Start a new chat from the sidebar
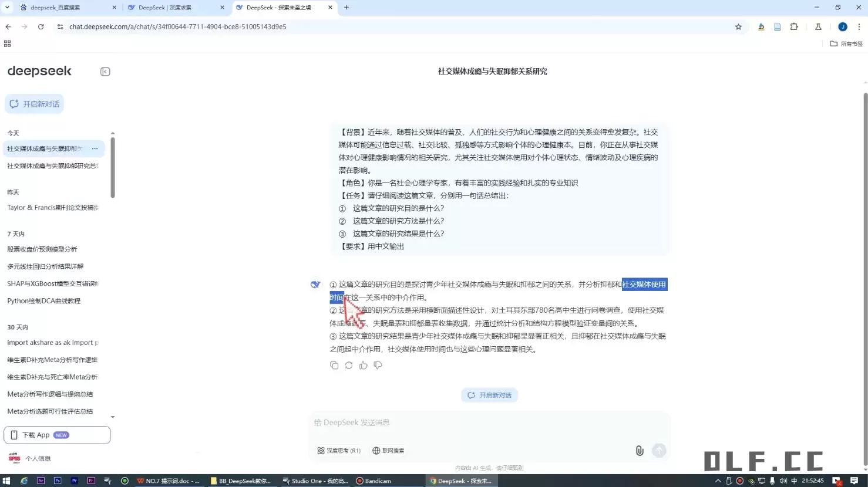 pos(35,104)
